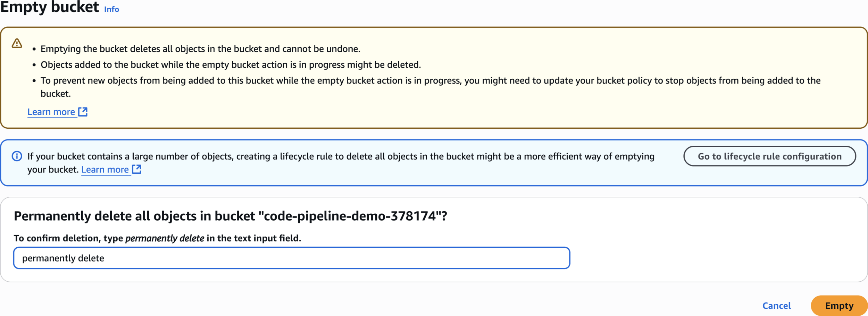This screenshot has height=316, width=868.
Task: Click the blue info circle icon
Action: [17, 156]
